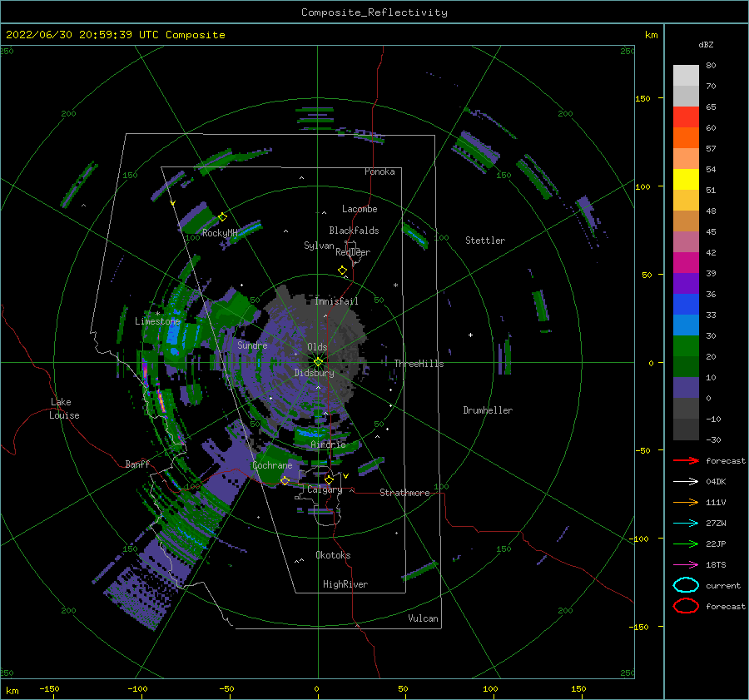The width and height of the screenshot is (749, 700).
Task: Pick the light blue 30–33 dBZ swatch
Action: [686, 325]
